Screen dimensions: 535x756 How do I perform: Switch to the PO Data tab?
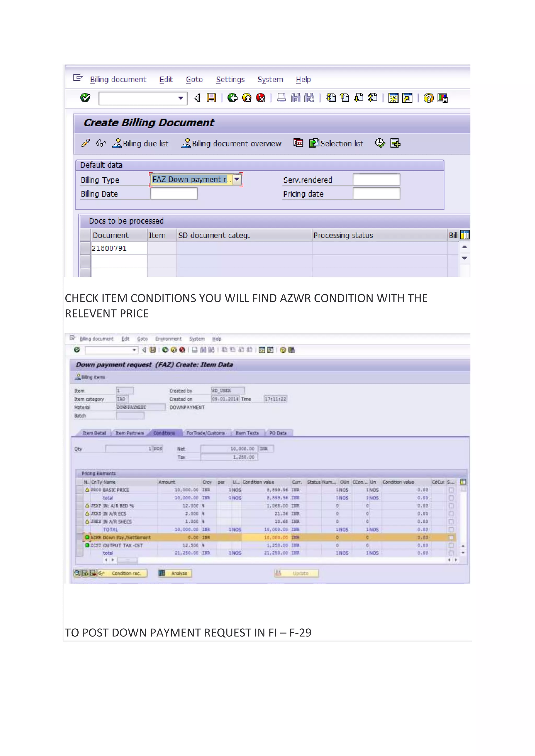pyautogui.click(x=278, y=433)
